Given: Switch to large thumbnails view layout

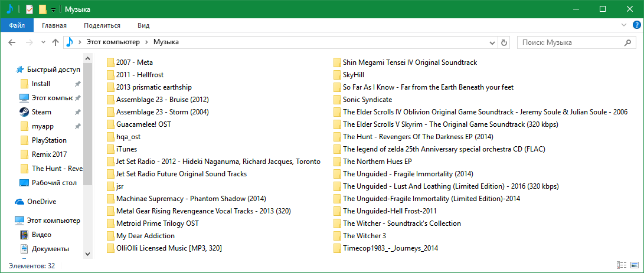Looking at the screenshot, I should pos(635,265).
